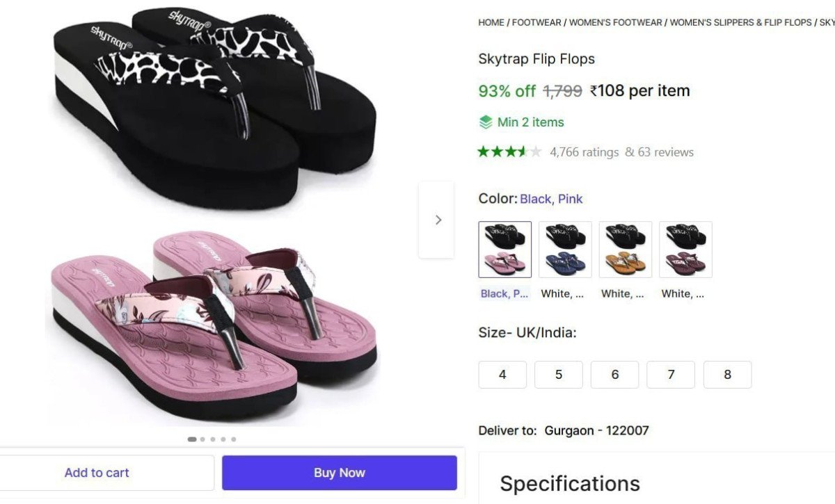Screen dimensions: 835x504
Task: Select the maroon variant thumbnail
Action: (x=685, y=249)
